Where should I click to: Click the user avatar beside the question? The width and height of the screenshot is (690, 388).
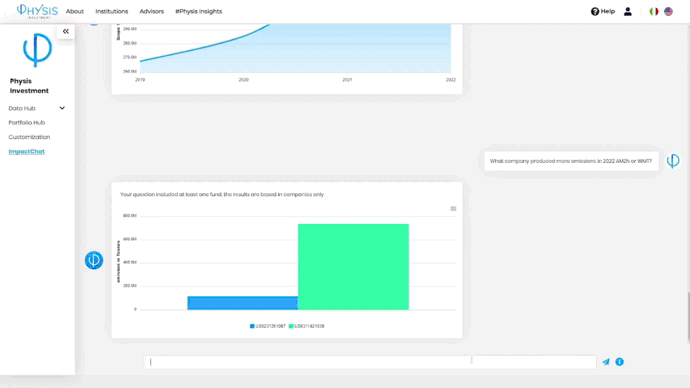673,161
